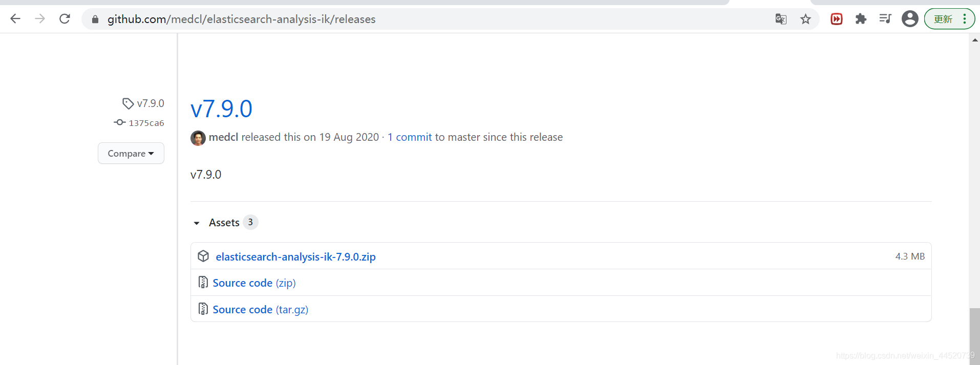The image size is (980, 365).
Task: Click the Source code (tar.gz) file icon
Action: coord(203,309)
